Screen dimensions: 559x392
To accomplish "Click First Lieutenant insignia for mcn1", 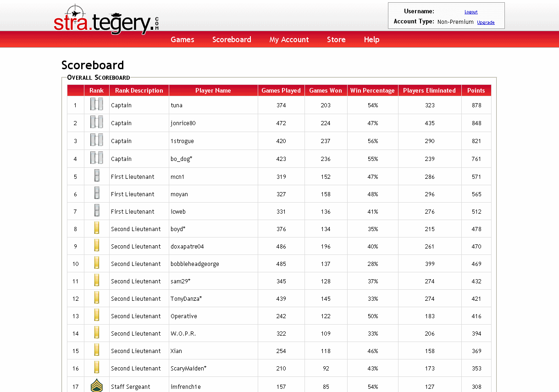I will point(97,176).
